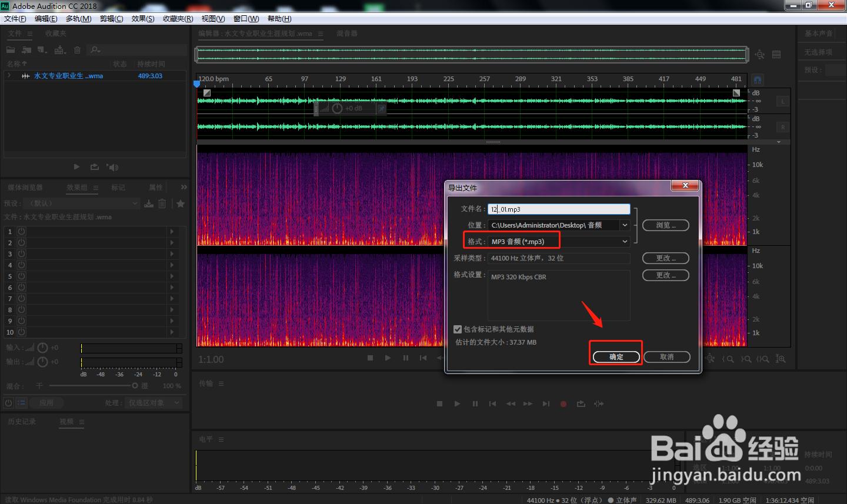The width and height of the screenshot is (847, 504).
Task: Click play in the transport panel
Action: click(x=457, y=404)
